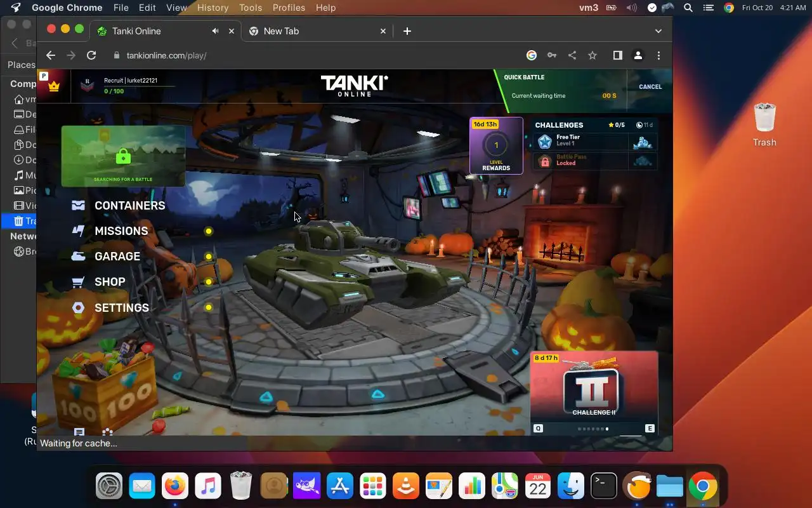Image resolution: width=812 pixels, height=508 pixels.
Task: Open the Free Tier challenge row
Action: [595, 142]
